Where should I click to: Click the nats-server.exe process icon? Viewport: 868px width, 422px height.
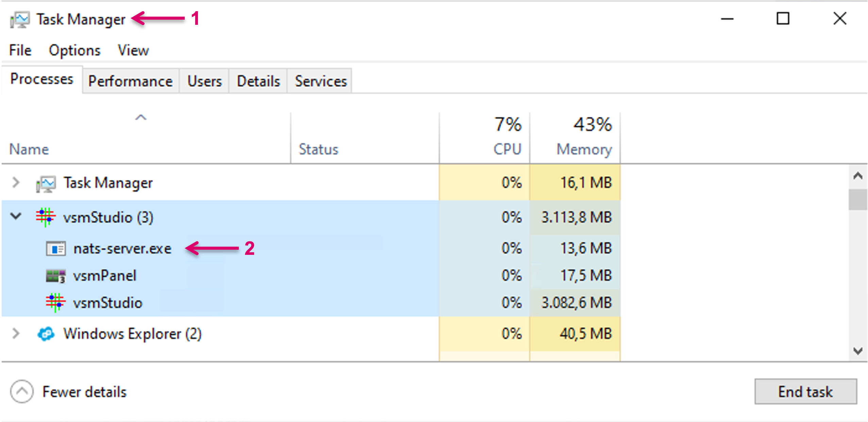click(56, 249)
